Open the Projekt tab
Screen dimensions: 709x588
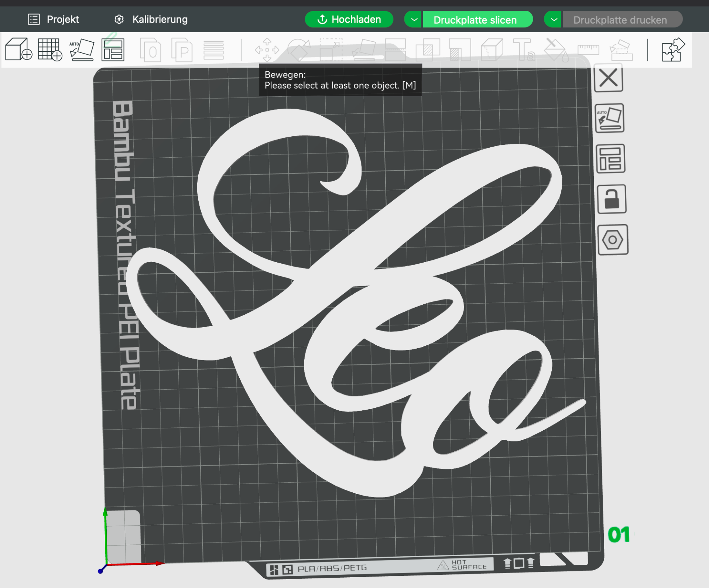(54, 19)
